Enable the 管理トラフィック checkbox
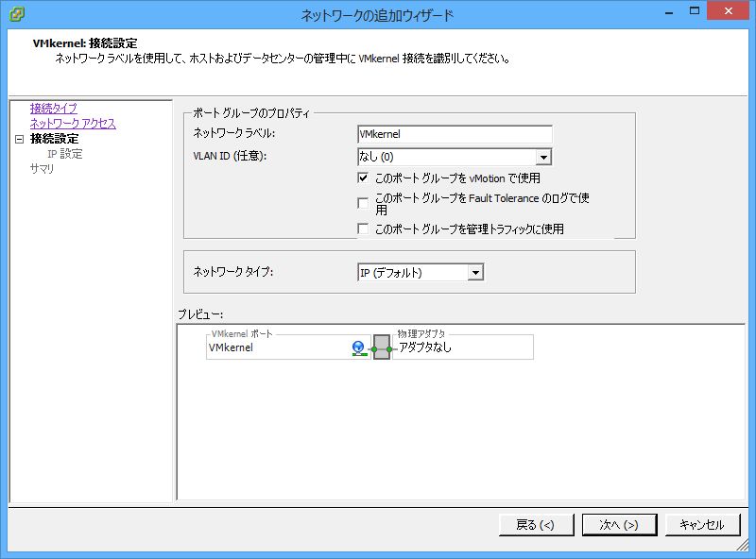The width and height of the screenshot is (756, 559). point(363,229)
